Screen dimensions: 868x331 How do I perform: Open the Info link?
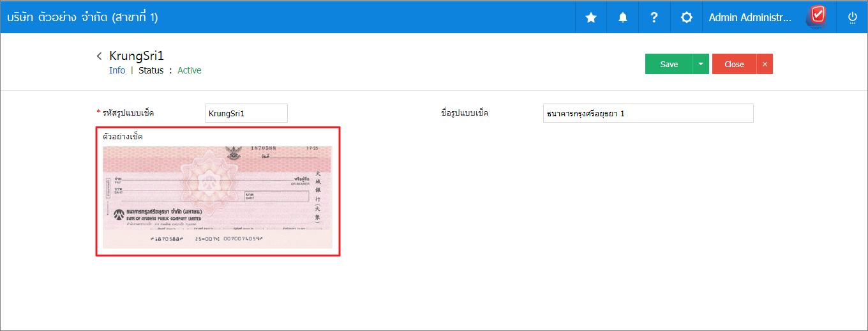click(x=117, y=70)
